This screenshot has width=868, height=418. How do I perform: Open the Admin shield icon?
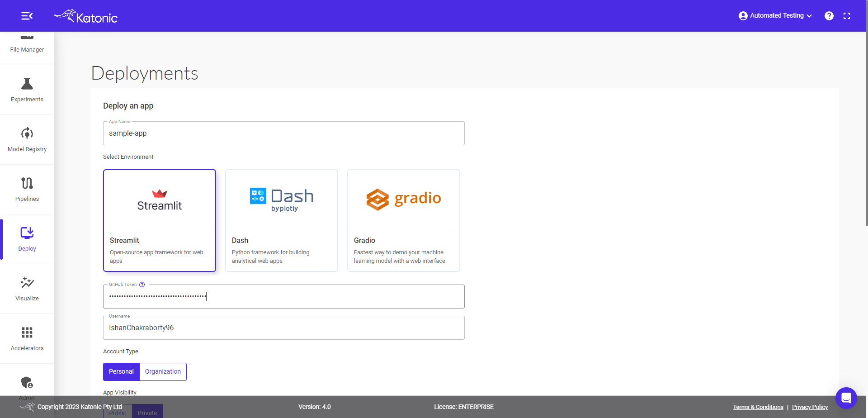click(27, 382)
